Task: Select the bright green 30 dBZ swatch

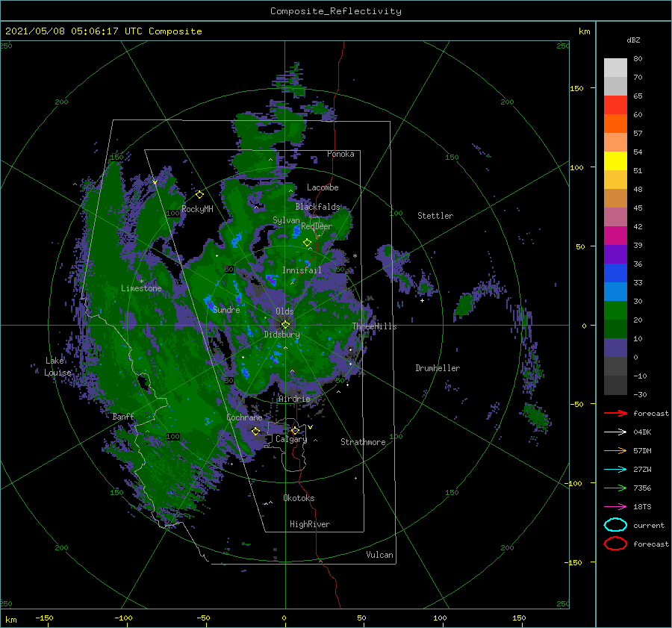Action: tap(615, 310)
